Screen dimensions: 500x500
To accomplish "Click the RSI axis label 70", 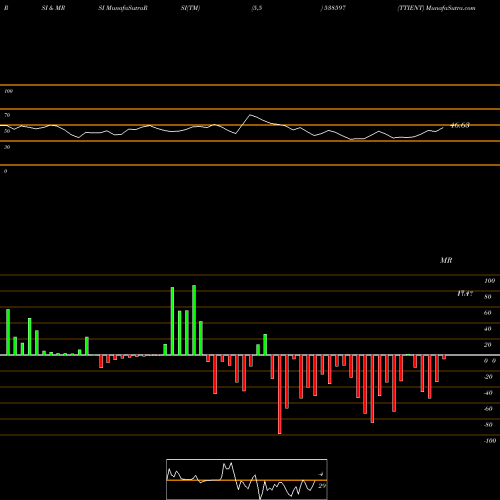I will click(7, 115).
